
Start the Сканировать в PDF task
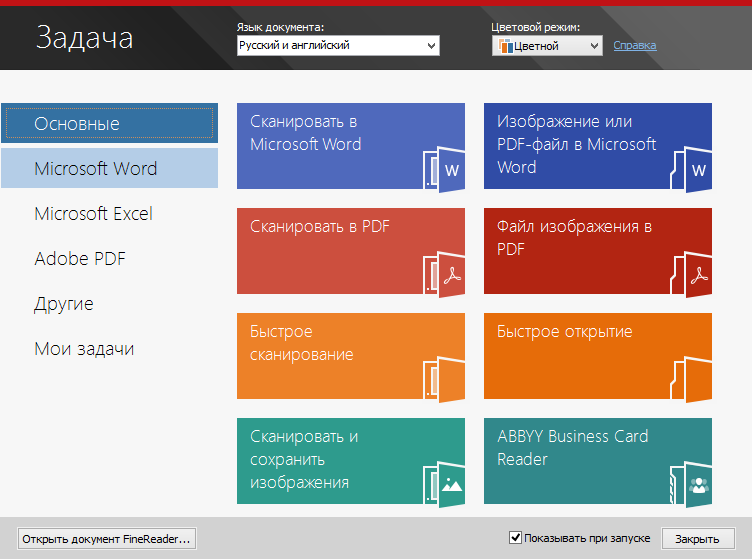(351, 251)
